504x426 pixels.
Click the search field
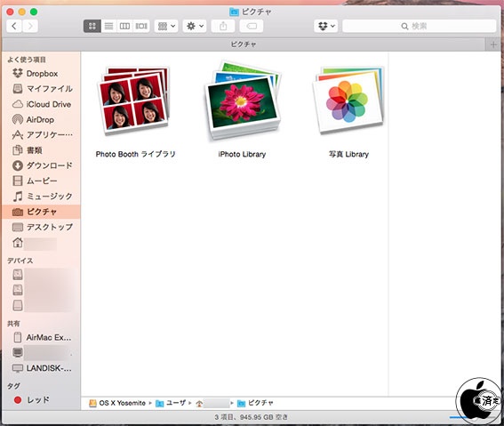coord(420,26)
